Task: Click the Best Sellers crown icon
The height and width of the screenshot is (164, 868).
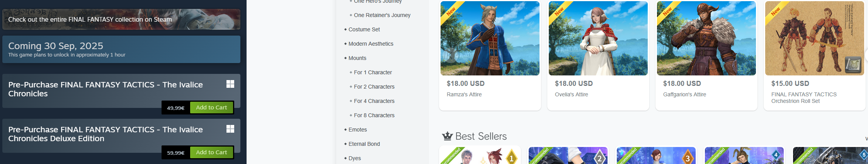Action: coord(448,136)
